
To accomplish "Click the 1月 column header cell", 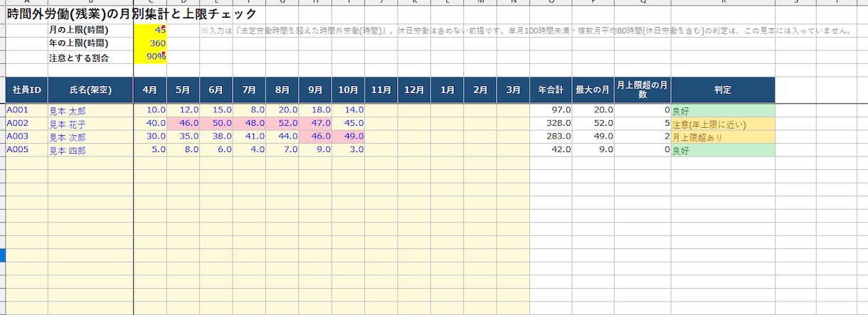I will pos(448,90).
